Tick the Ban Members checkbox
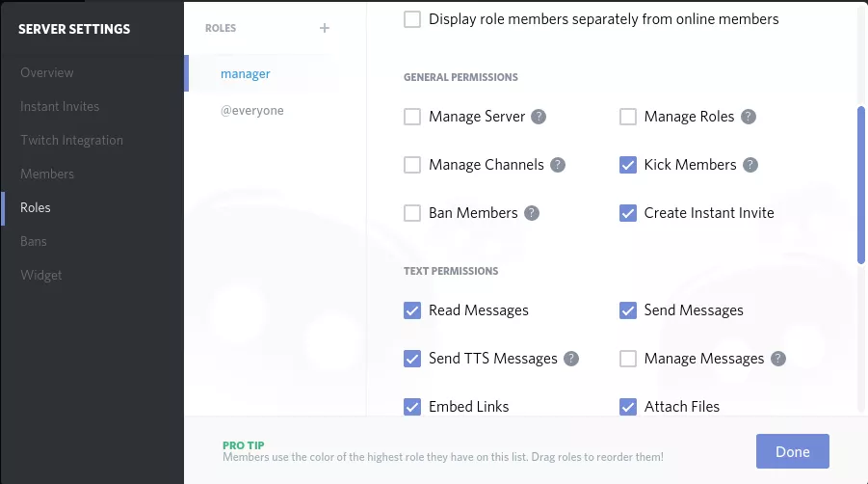The image size is (868, 484). [412, 213]
